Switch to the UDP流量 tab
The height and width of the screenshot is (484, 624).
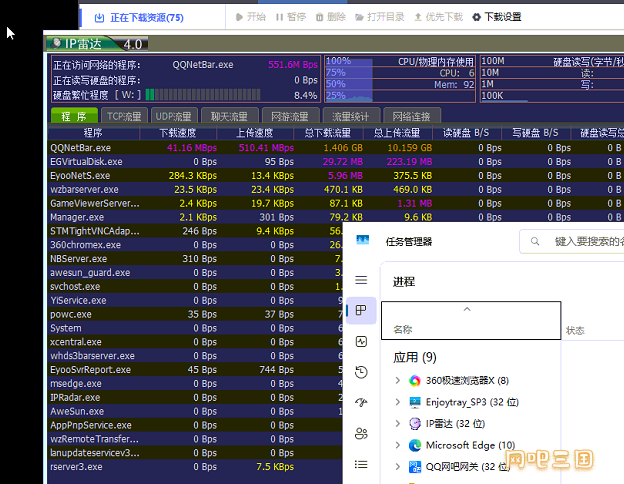coord(174,116)
